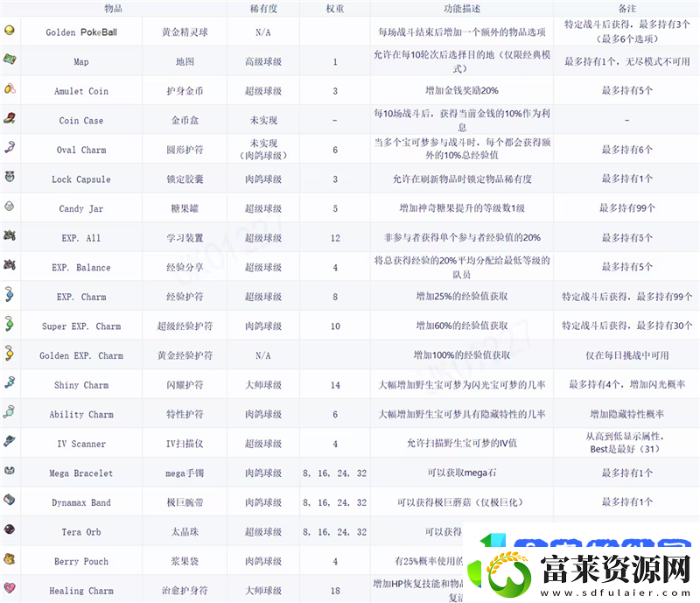This screenshot has height=603, width=700.
Task: Select the 'EXP. Balance' name cell
Action: pyautogui.click(x=81, y=268)
